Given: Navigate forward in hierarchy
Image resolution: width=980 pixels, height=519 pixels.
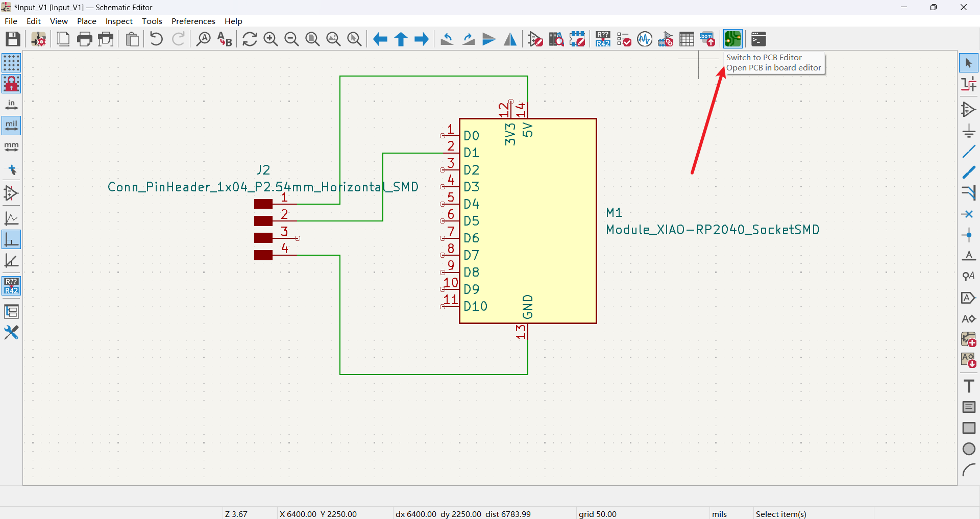Looking at the screenshot, I should click(422, 39).
